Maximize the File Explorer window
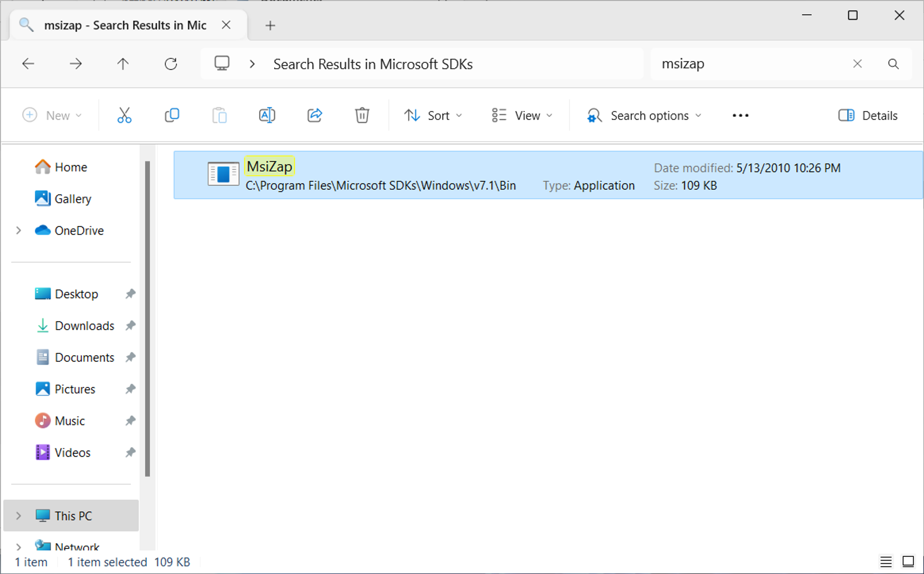The width and height of the screenshot is (924, 574). [x=853, y=15]
